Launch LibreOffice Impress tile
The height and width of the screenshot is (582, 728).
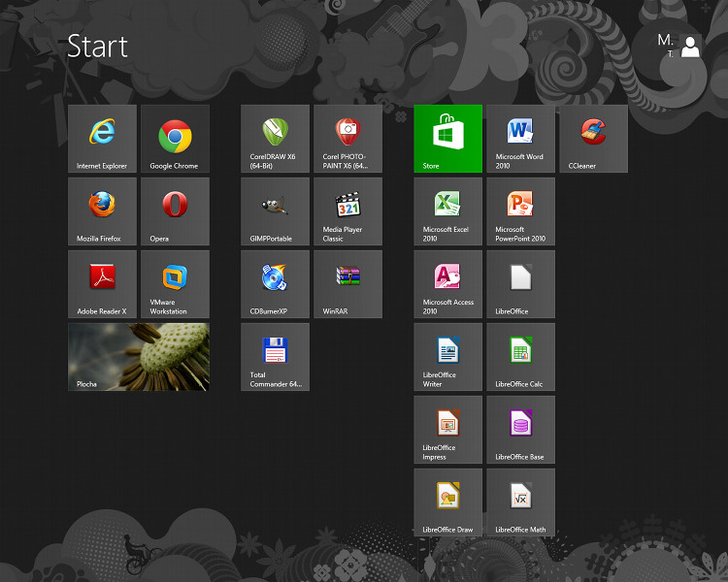(448, 430)
